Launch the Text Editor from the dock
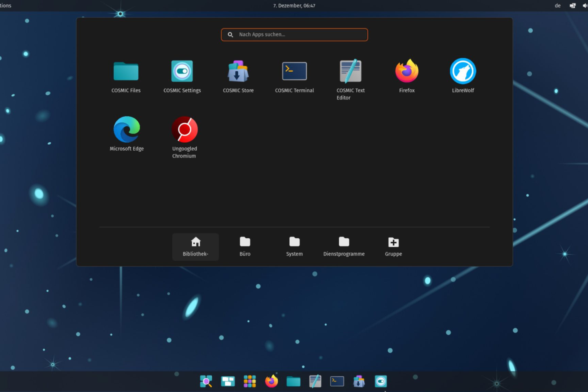588x392 pixels. pos(315,381)
